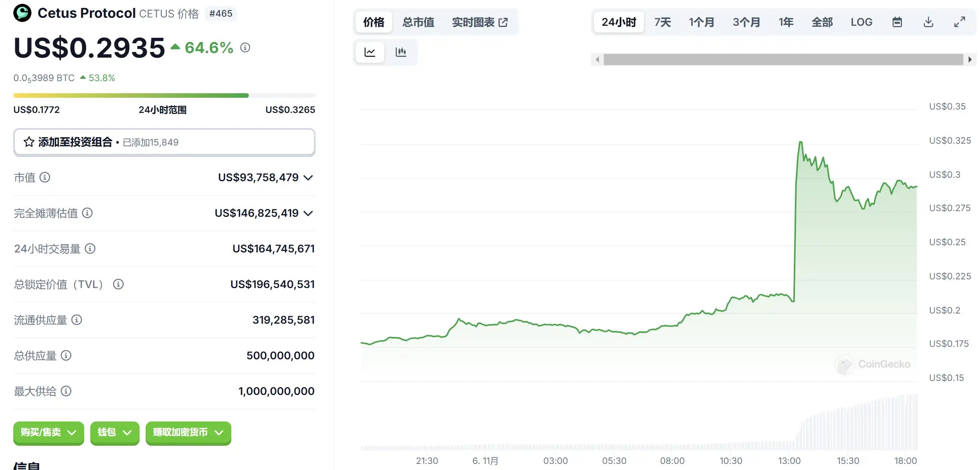Open the calendar date range picker
This screenshot has width=980, height=470.
(x=897, y=22)
